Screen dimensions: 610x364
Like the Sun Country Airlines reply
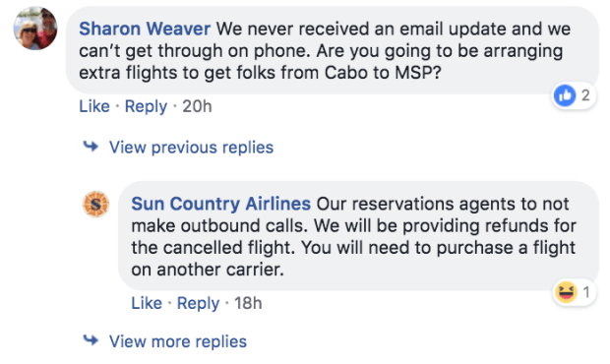coord(147,303)
